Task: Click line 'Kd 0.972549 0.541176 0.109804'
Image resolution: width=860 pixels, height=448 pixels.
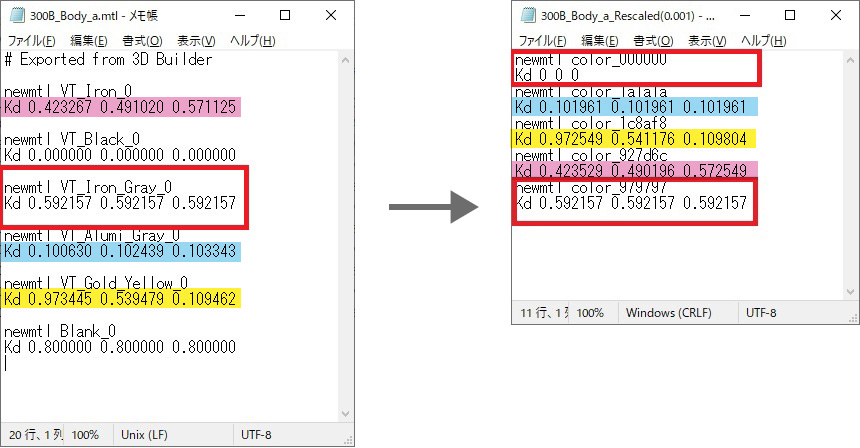Action: click(x=631, y=139)
